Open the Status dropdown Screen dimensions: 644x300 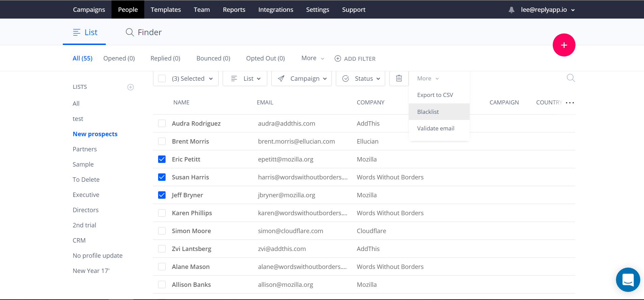(x=360, y=78)
